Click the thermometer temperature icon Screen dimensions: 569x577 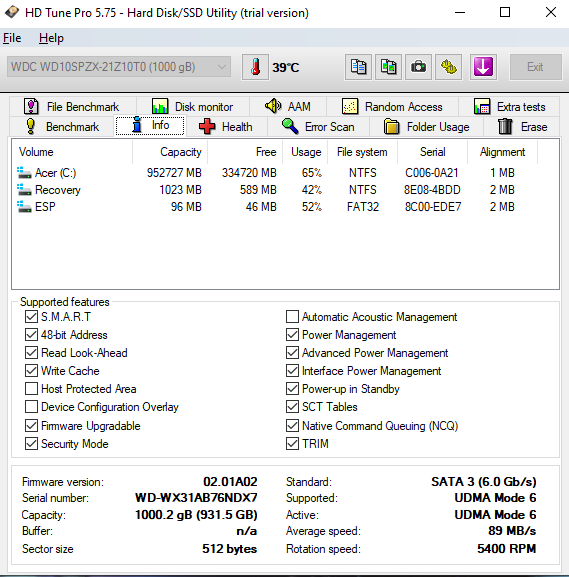tap(255, 67)
